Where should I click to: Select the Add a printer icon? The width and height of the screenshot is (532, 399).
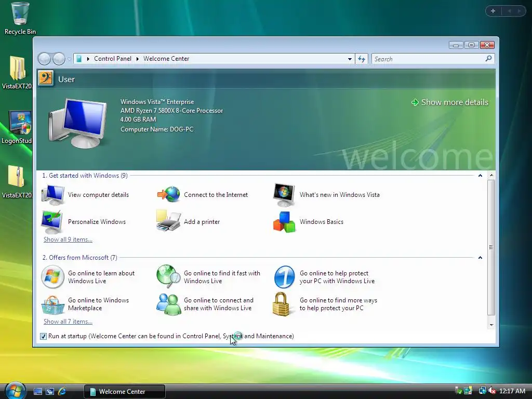click(x=168, y=221)
